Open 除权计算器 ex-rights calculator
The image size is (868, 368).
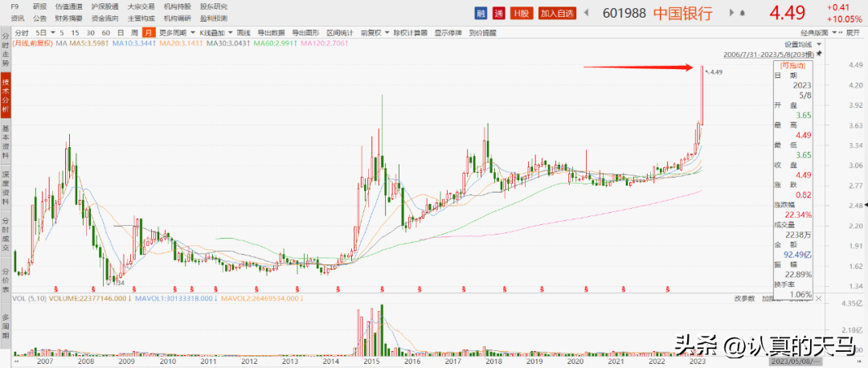tap(410, 33)
